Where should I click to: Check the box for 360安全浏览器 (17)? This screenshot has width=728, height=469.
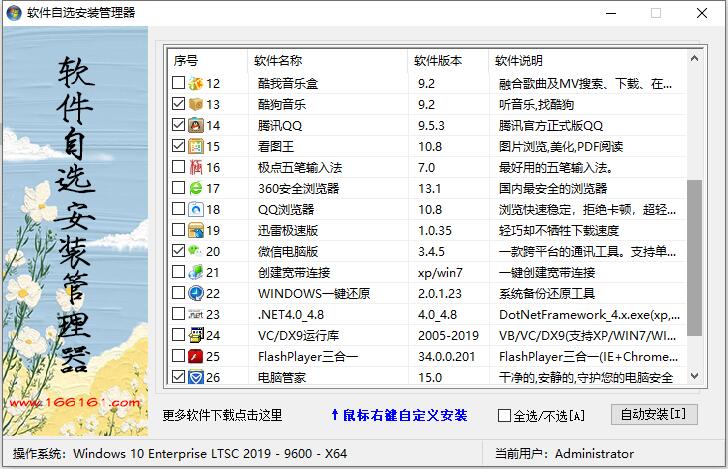tap(178, 188)
